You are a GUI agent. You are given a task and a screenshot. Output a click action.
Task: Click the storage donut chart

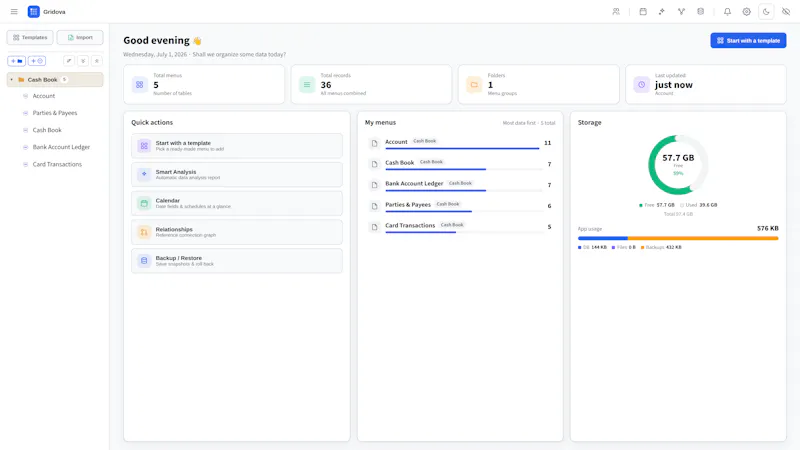678,165
